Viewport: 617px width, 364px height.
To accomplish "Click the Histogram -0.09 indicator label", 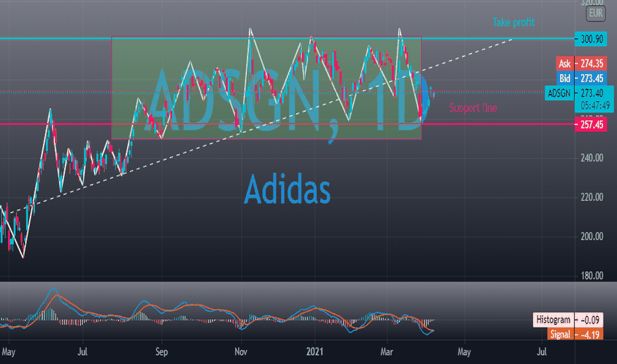I will point(568,320).
